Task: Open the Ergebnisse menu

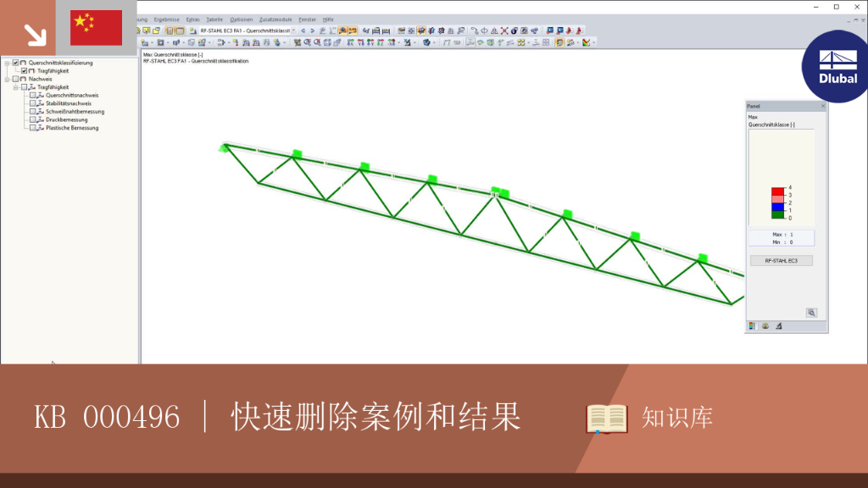Action: point(167,19)
